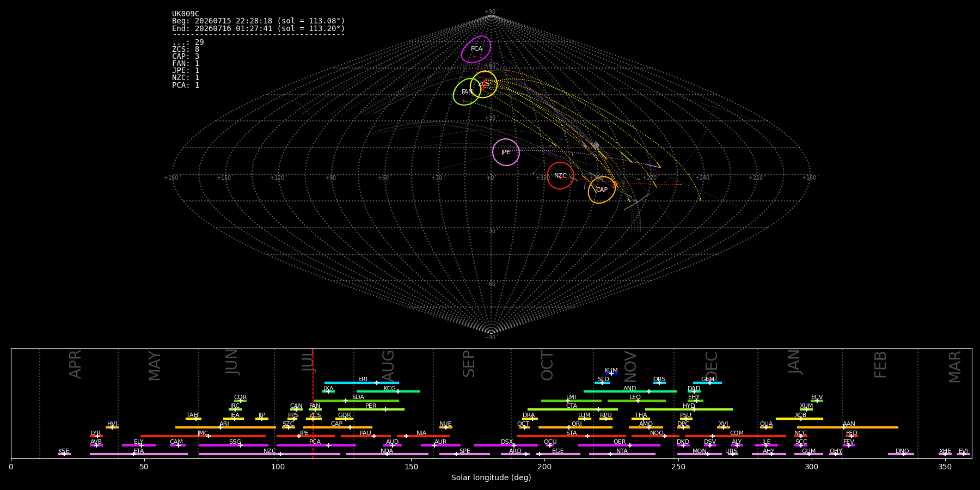Click the magenta PCA radiant circle on the sky map
The height and width of the screenshot is (490, 980).
pyautogui.click(x=476, y=50)
